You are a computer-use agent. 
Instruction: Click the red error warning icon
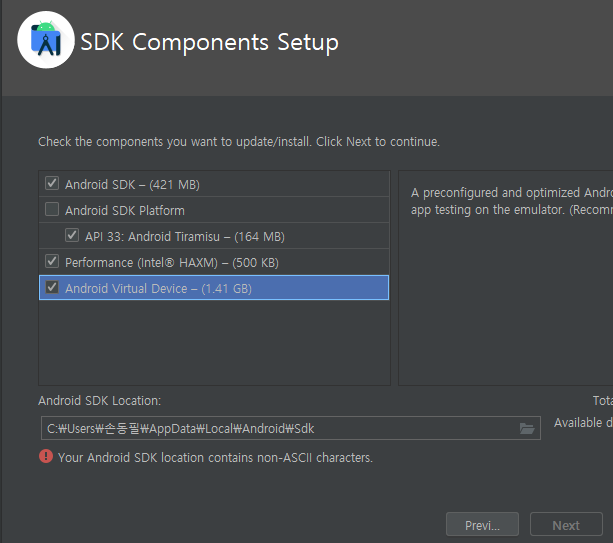46,456
